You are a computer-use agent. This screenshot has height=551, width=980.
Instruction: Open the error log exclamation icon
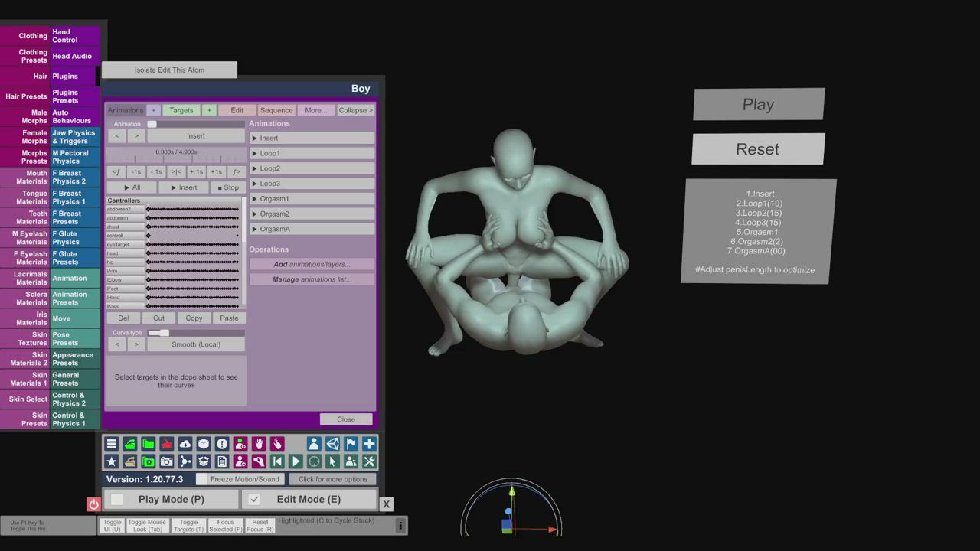(221, 444)
